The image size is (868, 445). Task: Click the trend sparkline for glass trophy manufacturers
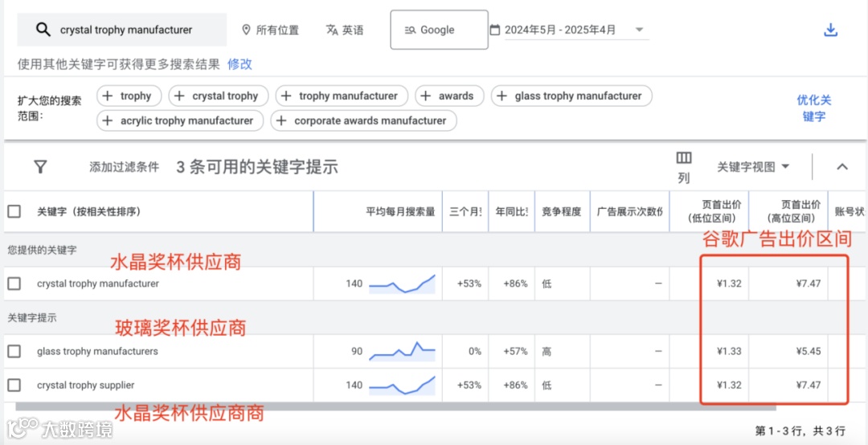403,351
